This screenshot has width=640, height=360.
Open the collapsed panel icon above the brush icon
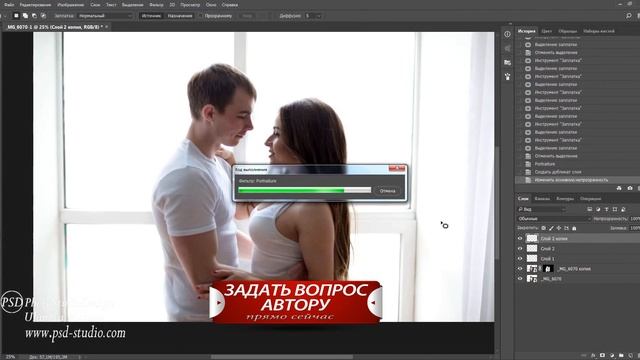pos(507,62)
